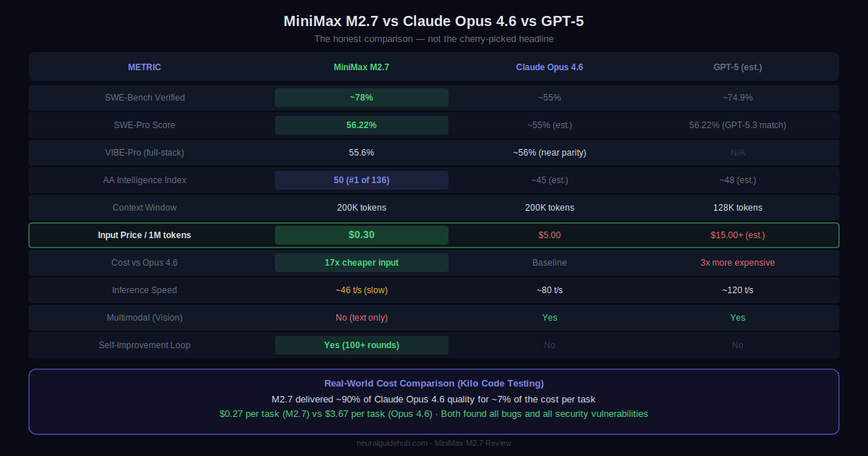Select the Claude Opus 4.6 column header
The image size is (868, 456).
[549, 67]
